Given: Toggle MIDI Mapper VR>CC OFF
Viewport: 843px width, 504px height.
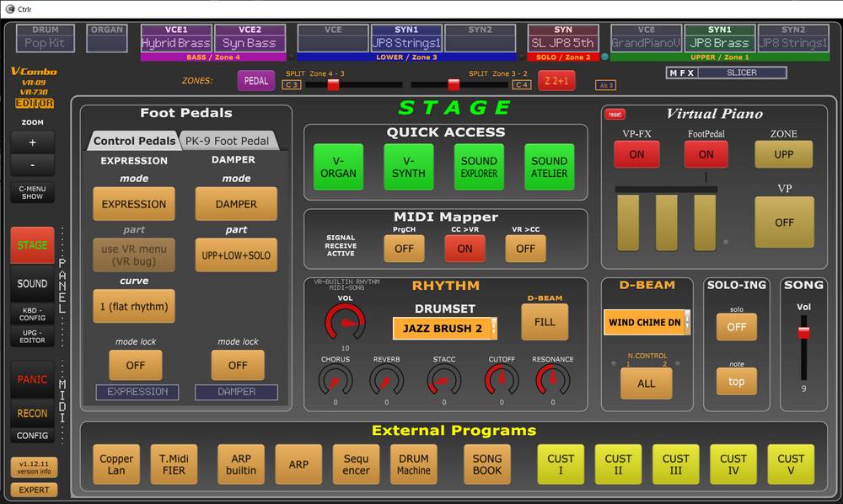Looking at the screenshot, I should (525, 249).
